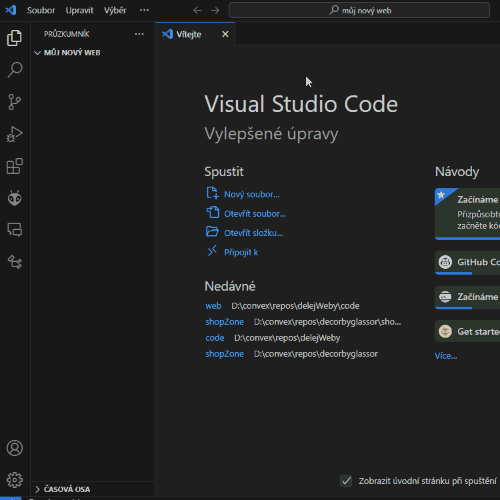The width and height of the screenshot is (500, 500).
Task: Collapse the MŮJ NOVÝ WEB folder section
Action: (92, 53)
